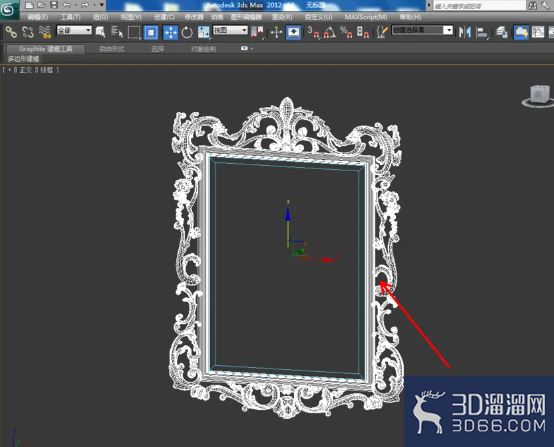
Task: Click the Open File quick access icon
Action: (x=41, y=5)
